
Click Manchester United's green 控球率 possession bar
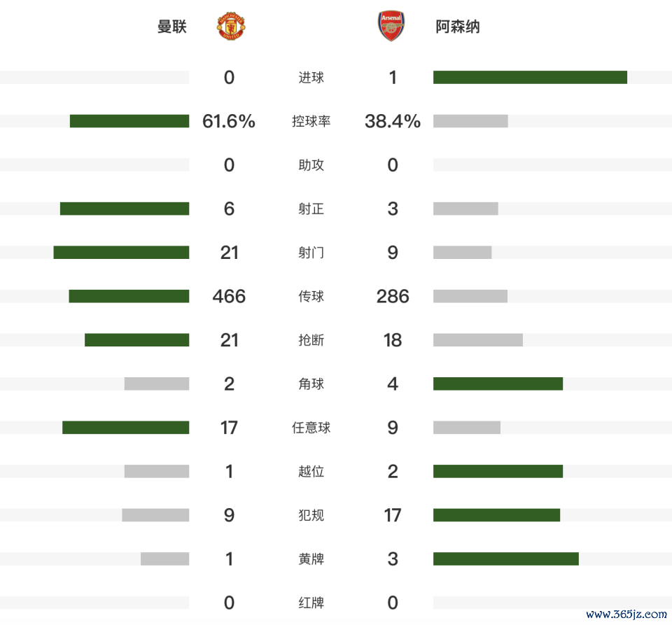point(129,121)
